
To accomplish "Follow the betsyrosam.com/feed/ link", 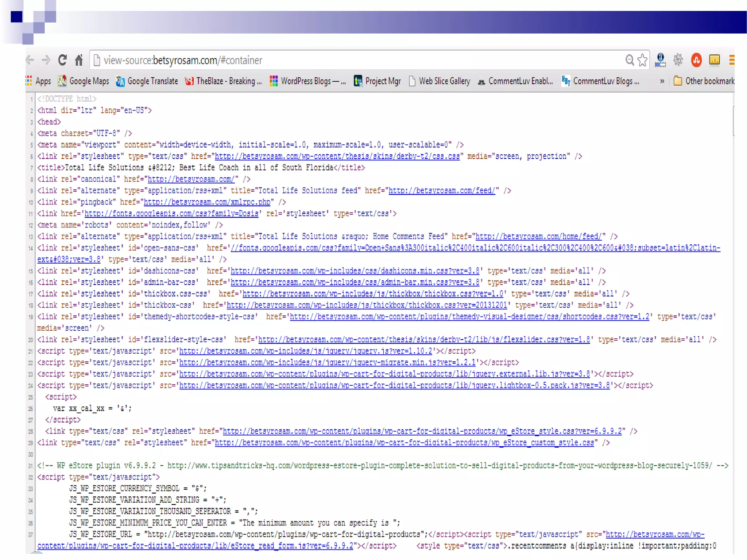I will 442,191.
